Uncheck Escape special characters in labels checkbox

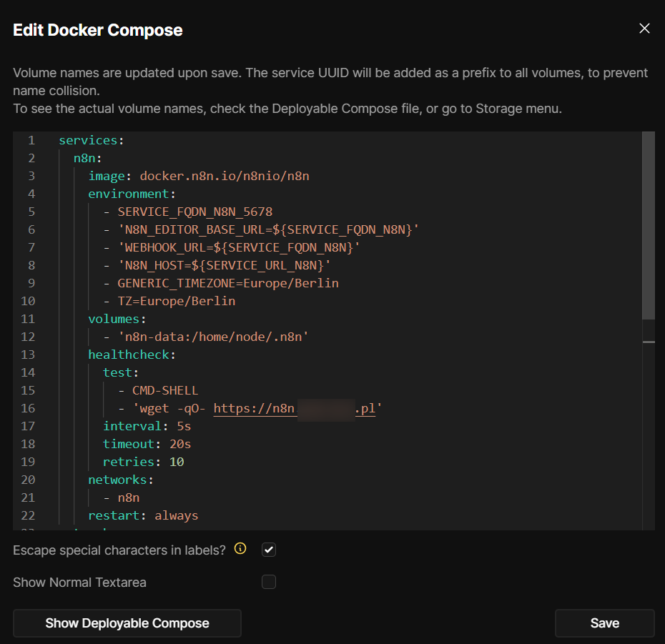pos(269,550)
